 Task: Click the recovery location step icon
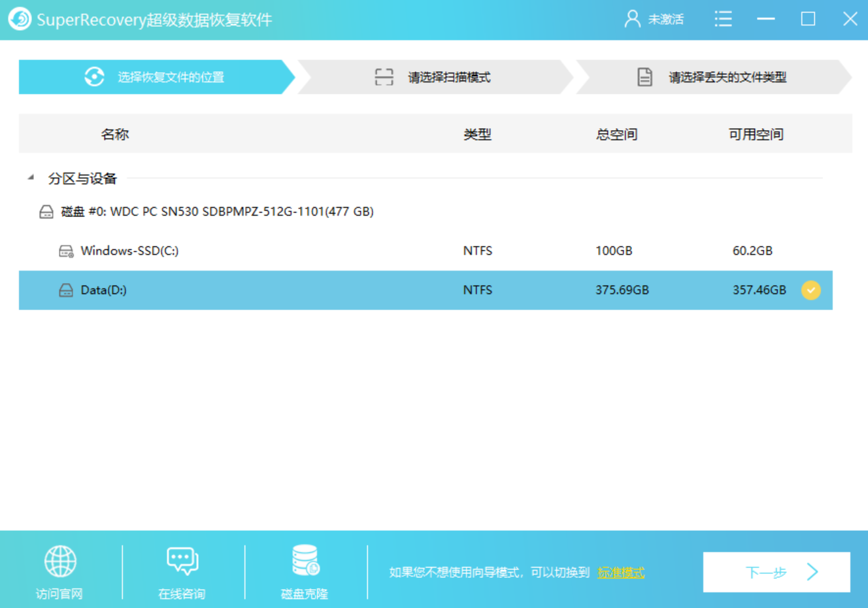coord(94,76)
